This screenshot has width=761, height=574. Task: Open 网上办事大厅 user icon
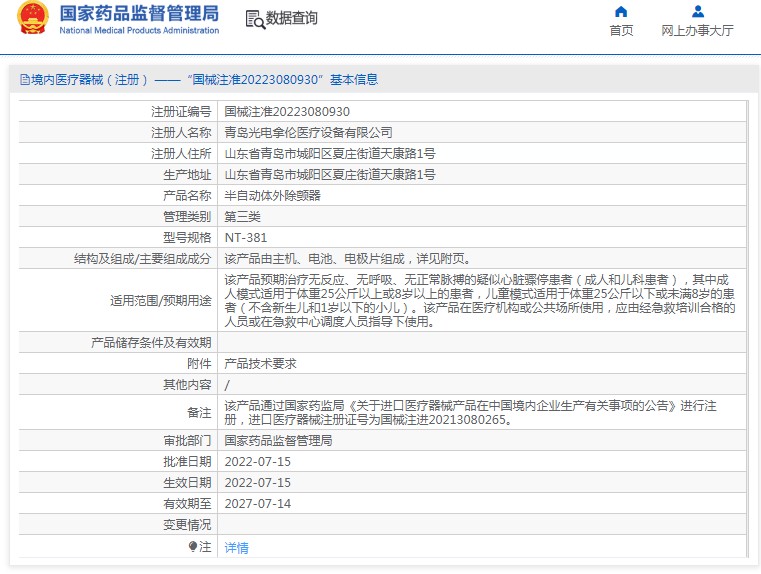click(697, 11)
